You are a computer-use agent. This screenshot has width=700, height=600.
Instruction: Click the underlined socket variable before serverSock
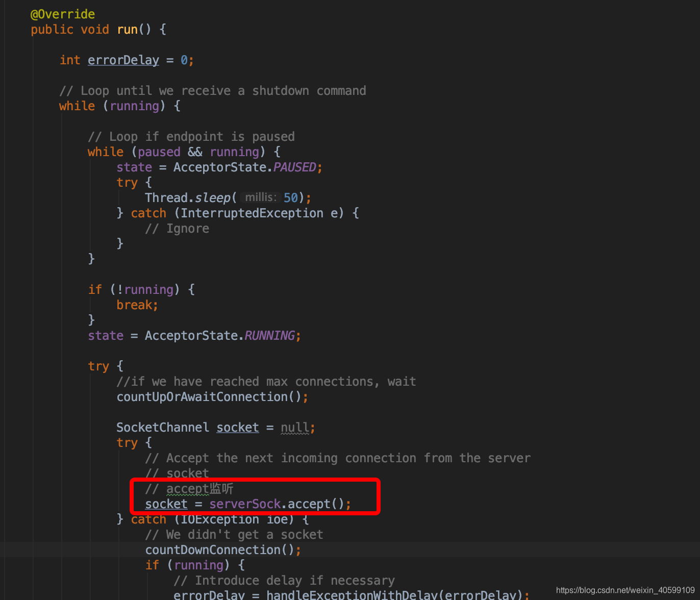click(166, 504)
